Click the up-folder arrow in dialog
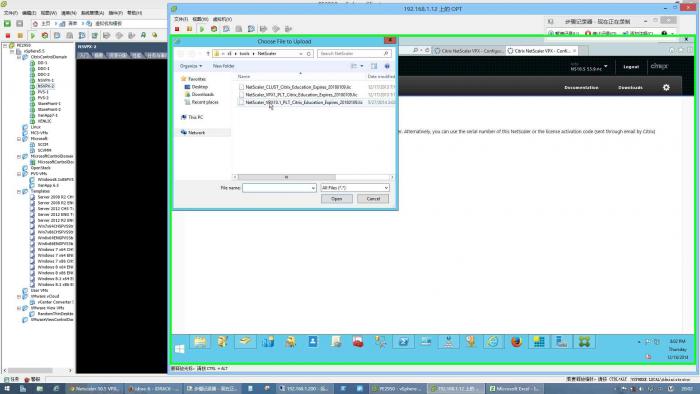 [x=208, y=54]
